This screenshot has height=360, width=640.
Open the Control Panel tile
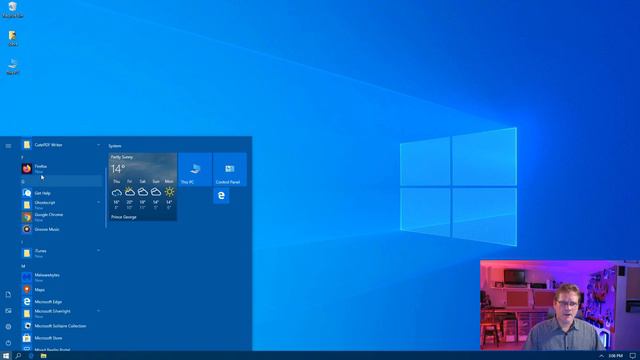tap(230, 169)
